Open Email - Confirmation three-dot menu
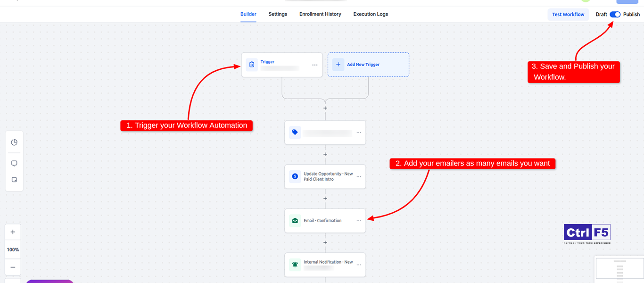The image size is (644, 283). pos(359,221)
